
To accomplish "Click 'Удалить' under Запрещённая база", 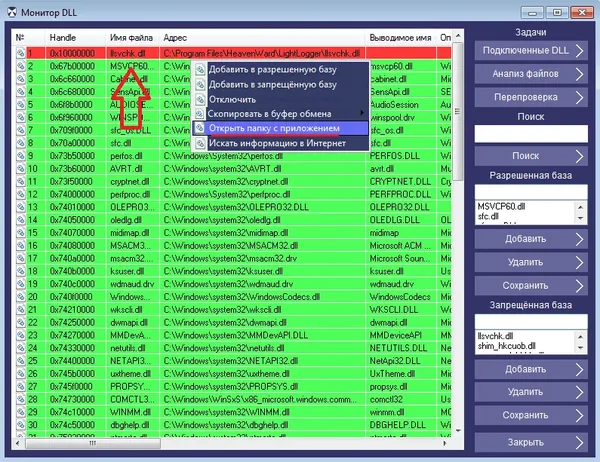I will (531, 392).
